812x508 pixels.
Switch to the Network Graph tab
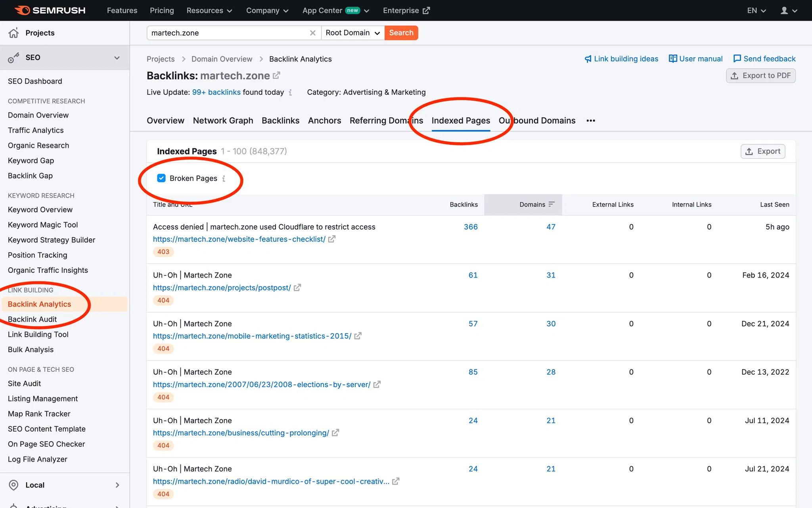pos(223,121)
